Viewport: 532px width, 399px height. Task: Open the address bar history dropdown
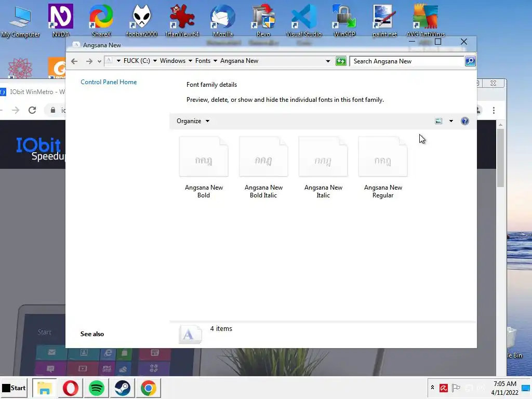point(328,61)
